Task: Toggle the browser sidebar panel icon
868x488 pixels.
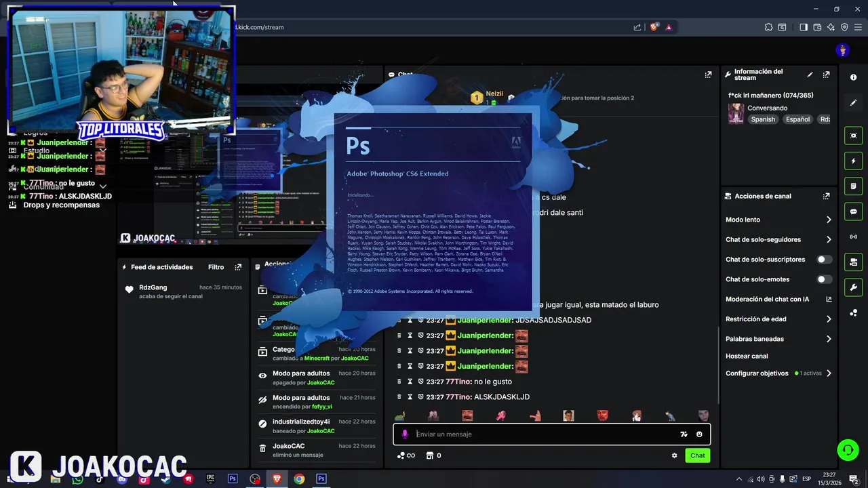Action: click(x=804, y=27)
